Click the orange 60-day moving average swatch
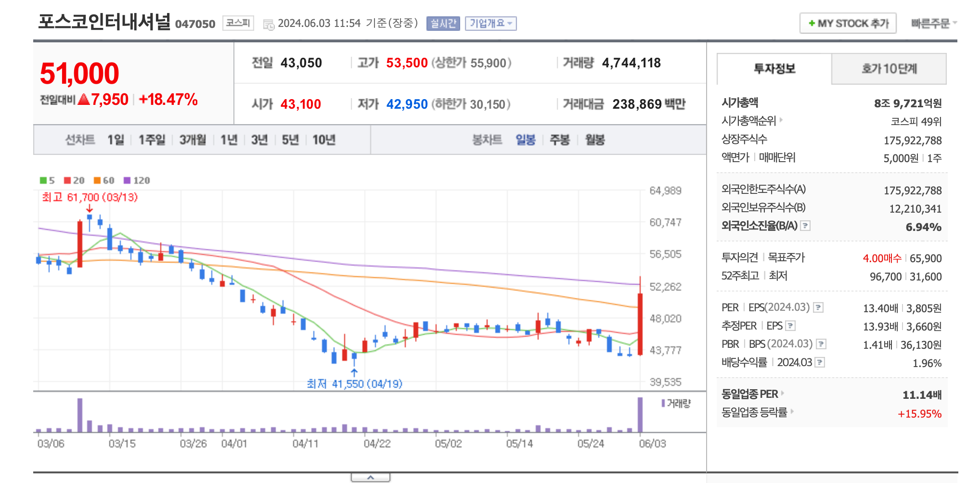 97,180
